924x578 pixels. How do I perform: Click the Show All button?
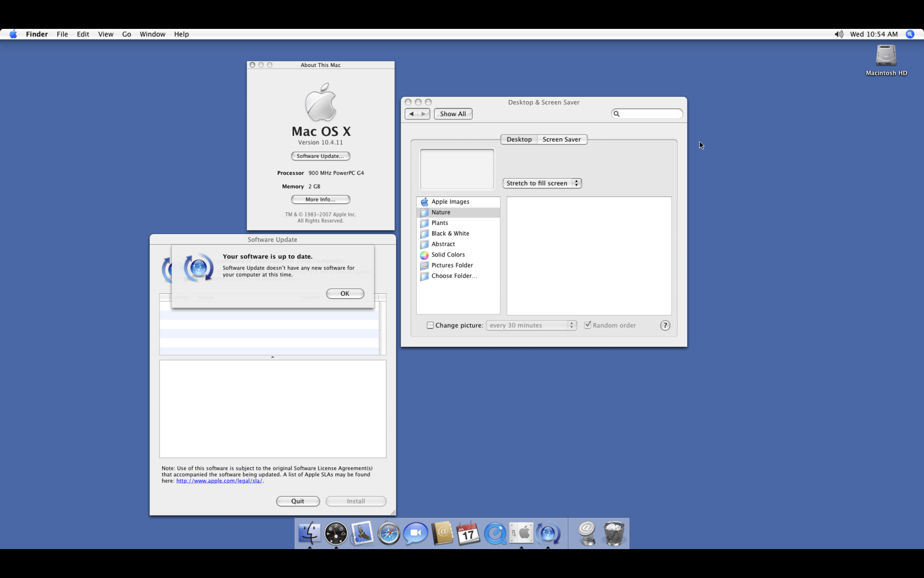[x=453, y=113]
